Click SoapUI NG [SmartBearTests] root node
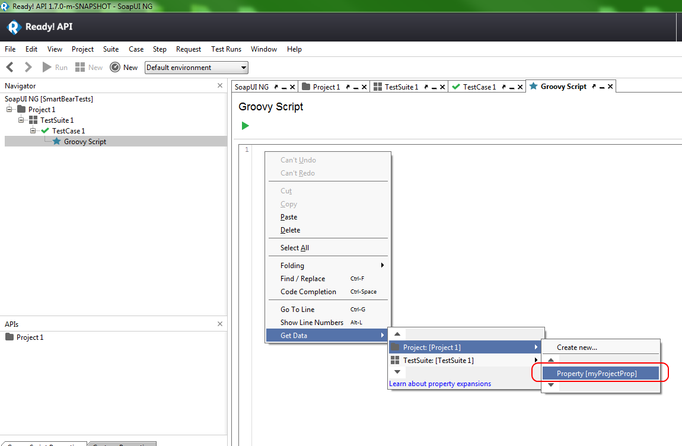The image size is (682, 446). pyautogui.click(x=49, y=99)
